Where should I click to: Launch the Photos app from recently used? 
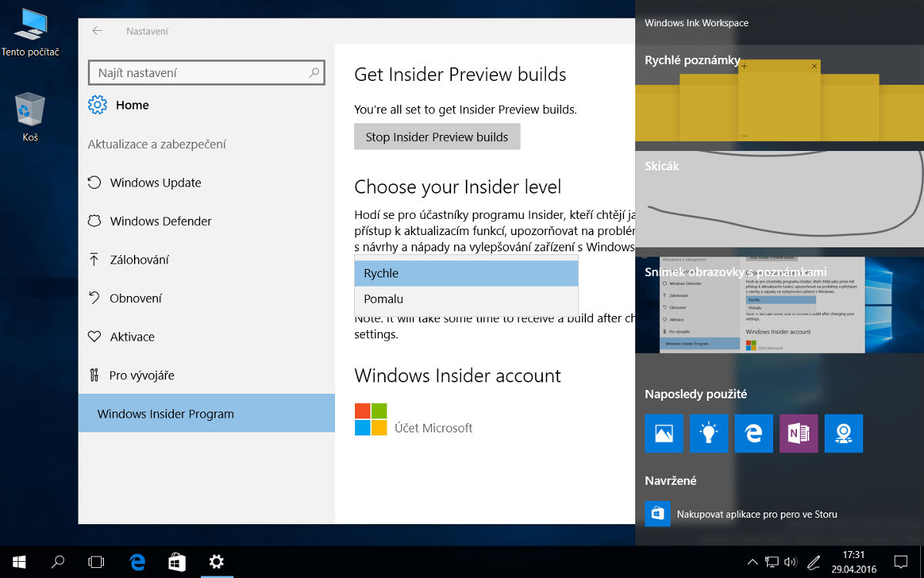(664, 433)
